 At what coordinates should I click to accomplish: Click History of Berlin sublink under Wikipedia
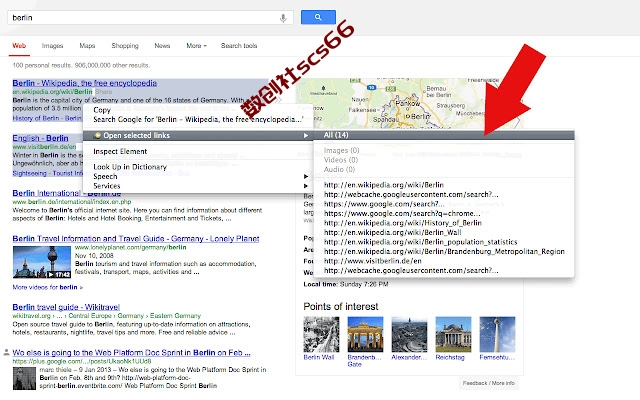(x=36, y=118)
